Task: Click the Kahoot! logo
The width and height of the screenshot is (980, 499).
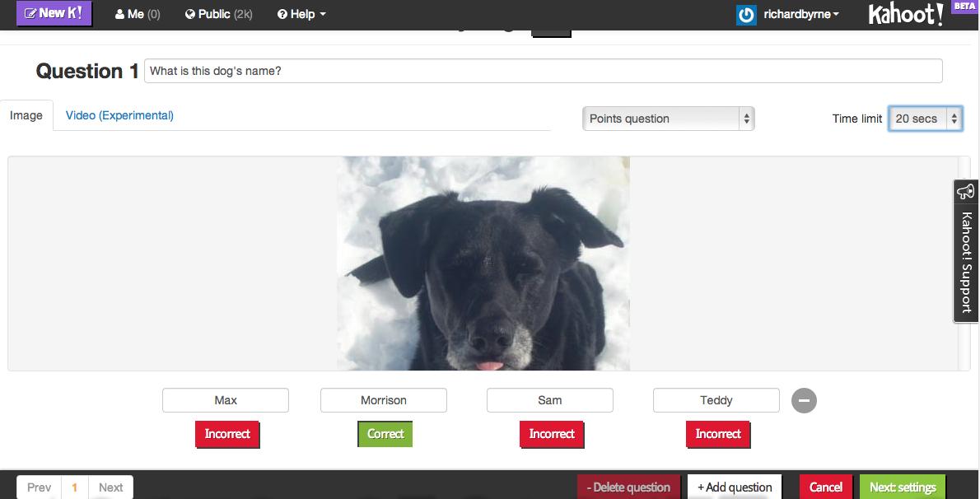Action: click(x=905, y=15)
